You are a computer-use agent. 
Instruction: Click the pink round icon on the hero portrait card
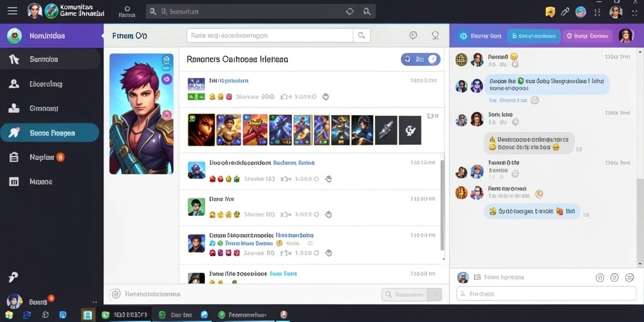167,114
